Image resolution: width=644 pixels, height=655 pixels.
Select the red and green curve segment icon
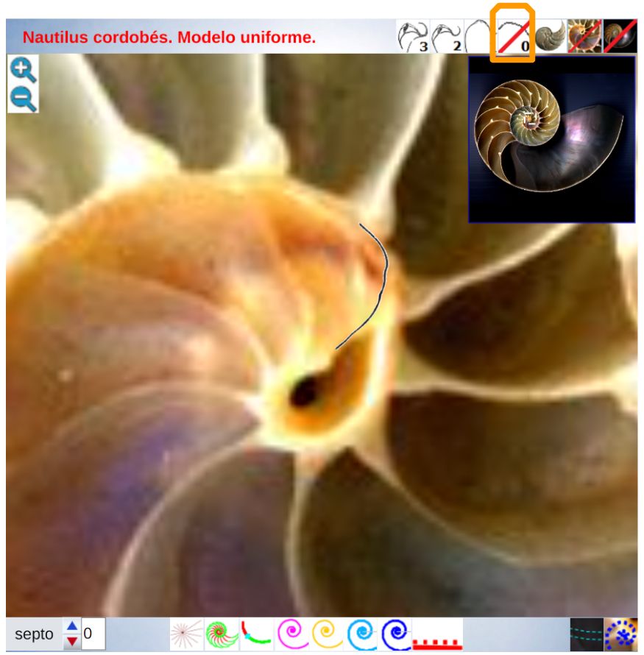[x=255, y=634]
